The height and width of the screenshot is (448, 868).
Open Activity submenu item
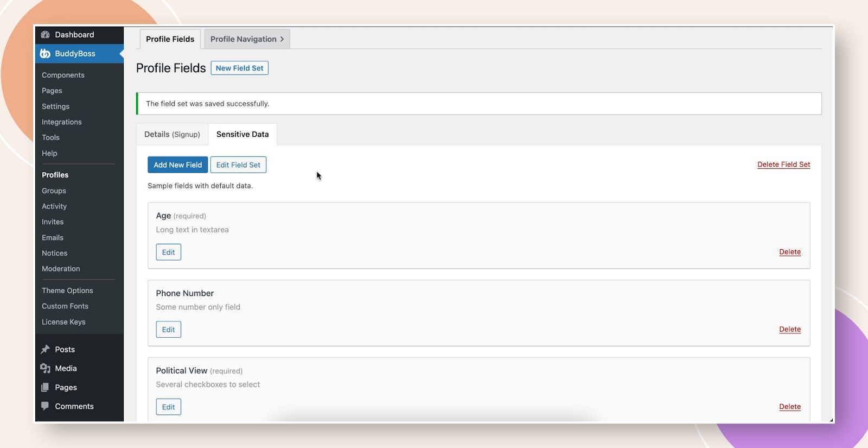tap(54, 206)
